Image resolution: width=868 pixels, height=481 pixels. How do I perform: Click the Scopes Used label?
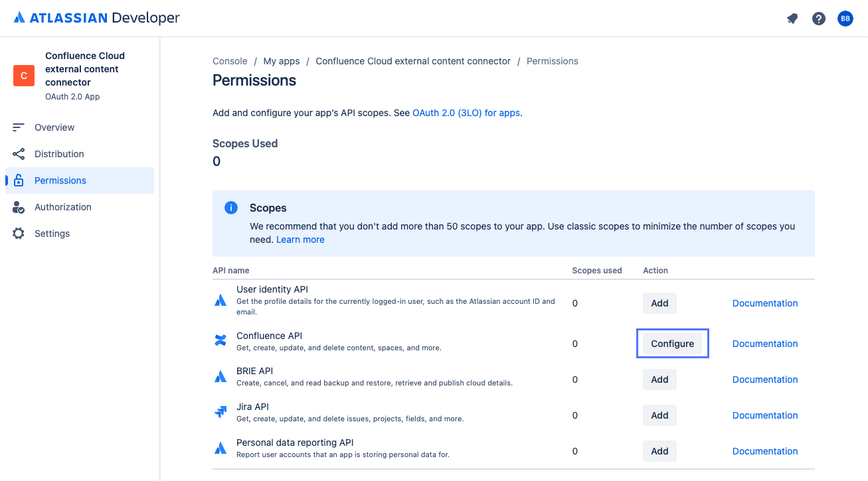(245, 143)
